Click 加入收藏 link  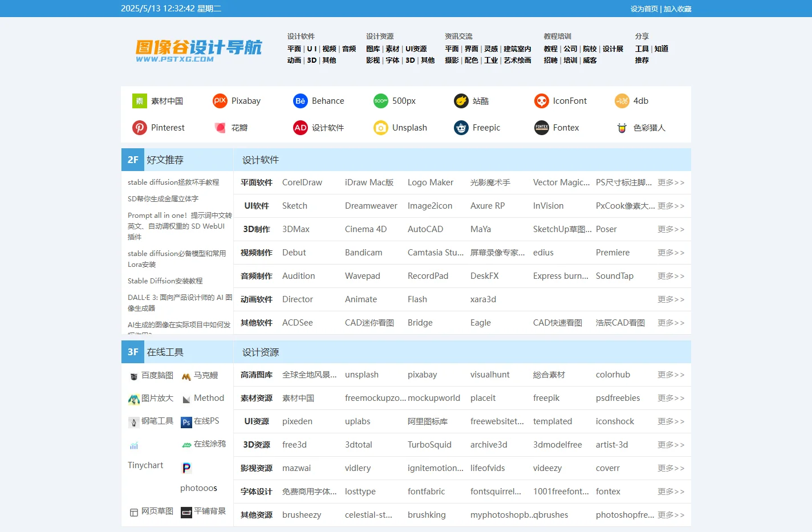click(x=677, y=9)
